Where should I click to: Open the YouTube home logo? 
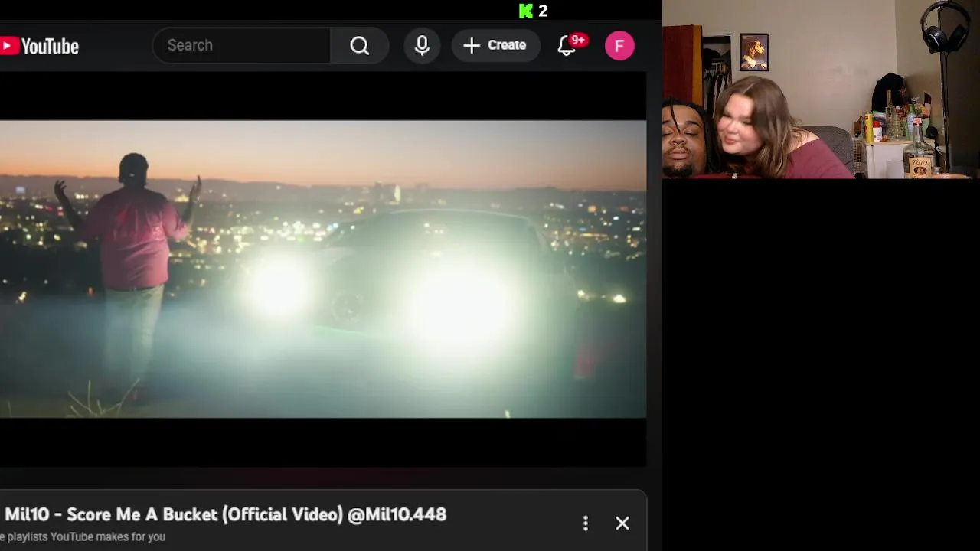(40, 46)
